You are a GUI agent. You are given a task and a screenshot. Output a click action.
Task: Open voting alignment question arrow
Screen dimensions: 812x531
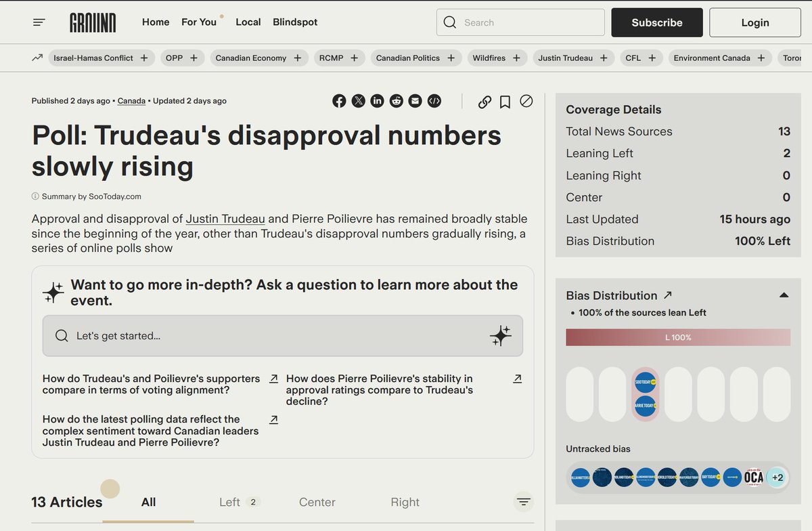coord(273,379)
